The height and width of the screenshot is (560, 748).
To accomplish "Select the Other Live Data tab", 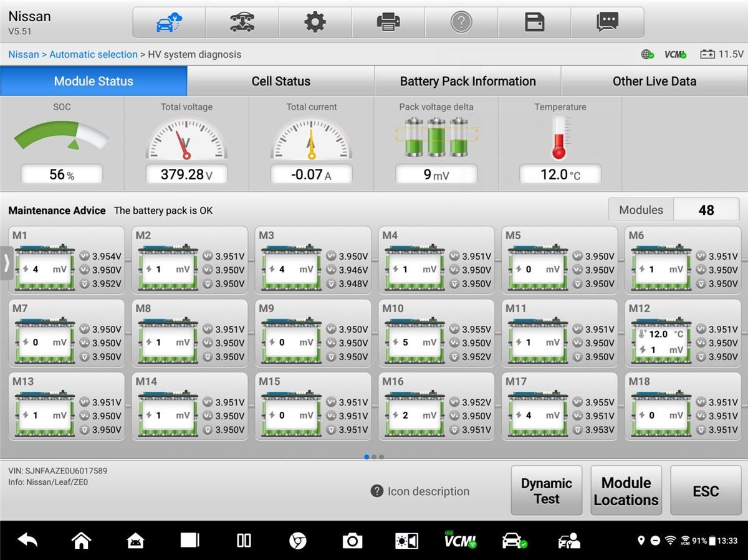I will click(654, 81).
